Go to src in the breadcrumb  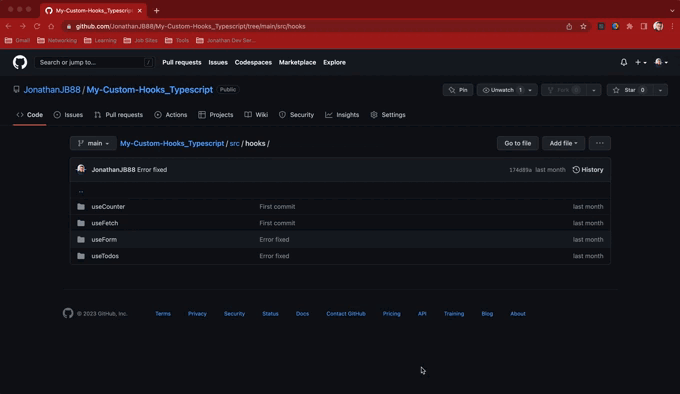point(235,143)
